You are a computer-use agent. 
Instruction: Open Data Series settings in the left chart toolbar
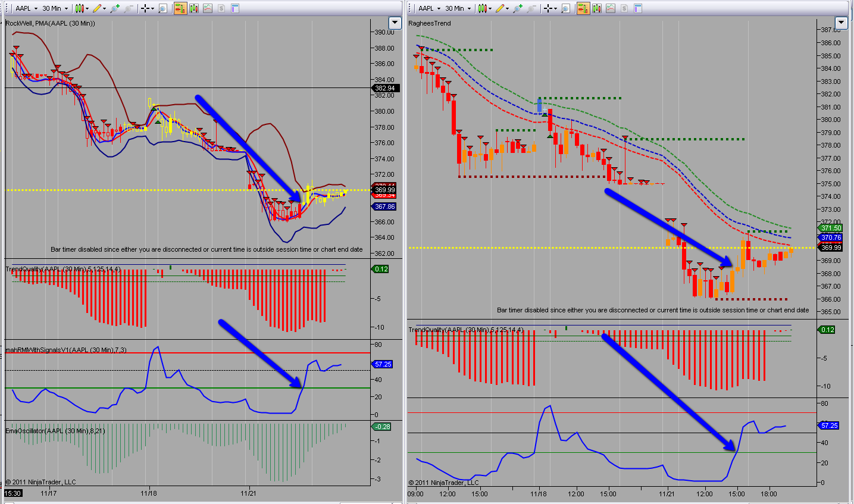coord(194,8)
